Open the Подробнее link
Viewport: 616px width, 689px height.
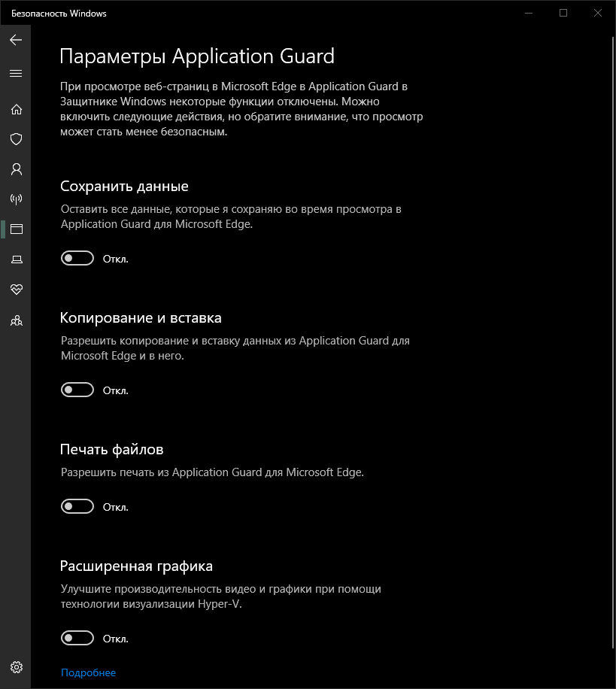click(88, 672)
